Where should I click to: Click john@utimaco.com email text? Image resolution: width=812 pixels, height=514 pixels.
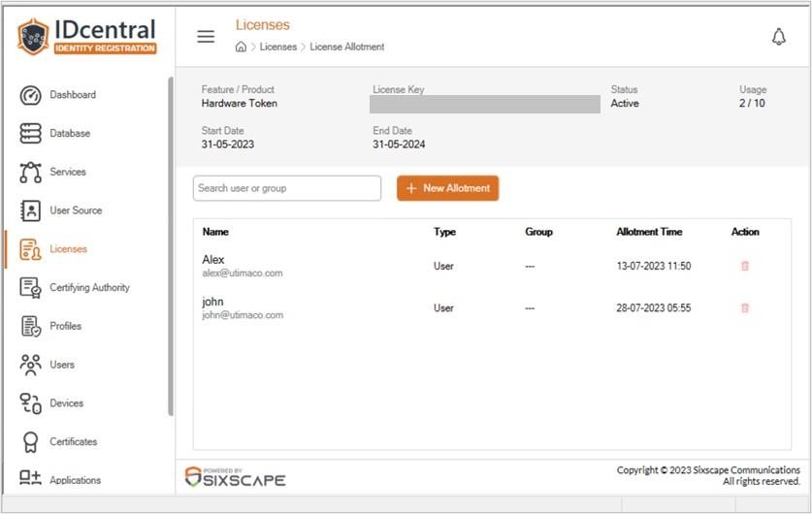(x=243, y=315)
